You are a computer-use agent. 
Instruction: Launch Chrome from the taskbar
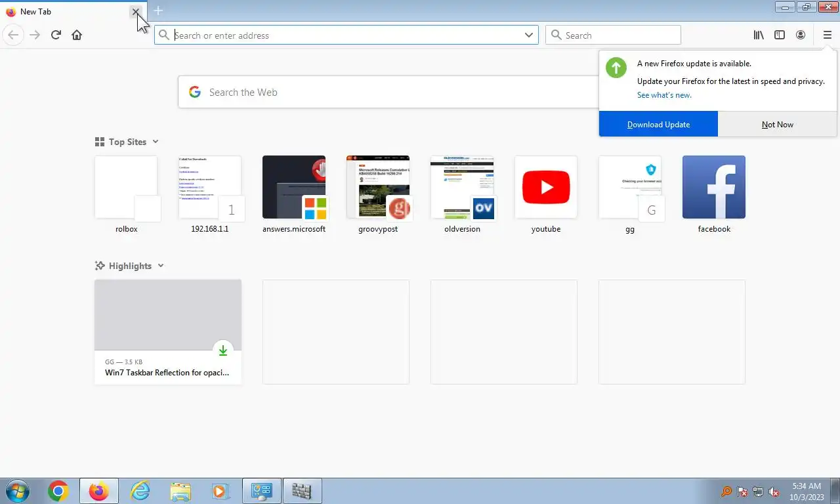(x=58, y=491)
